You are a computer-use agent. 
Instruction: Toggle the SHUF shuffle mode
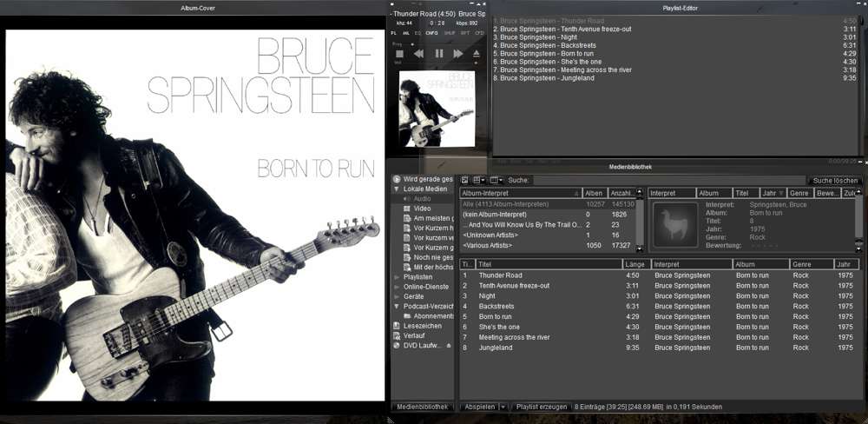coord(450,33)
